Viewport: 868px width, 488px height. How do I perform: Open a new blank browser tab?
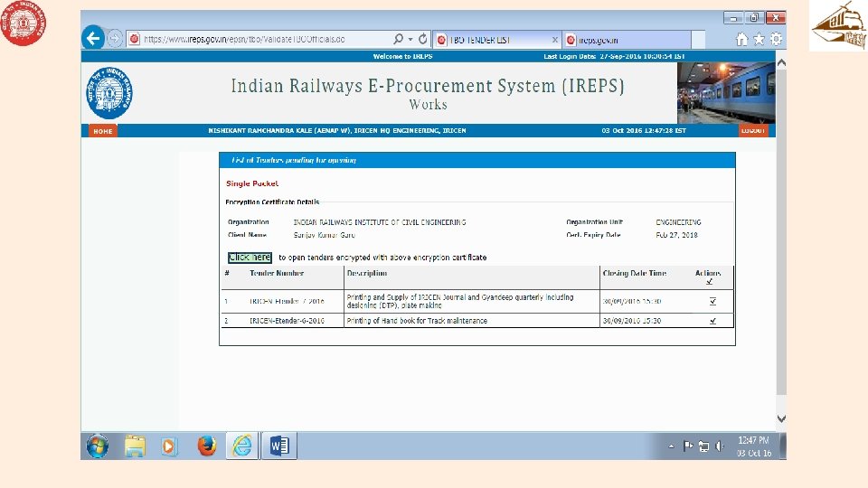[x=698, y=40]
